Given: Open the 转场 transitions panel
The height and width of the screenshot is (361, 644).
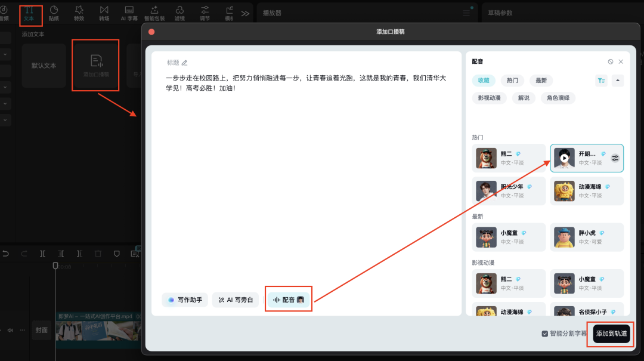Looking at the screenshot, I should [103, 13].
